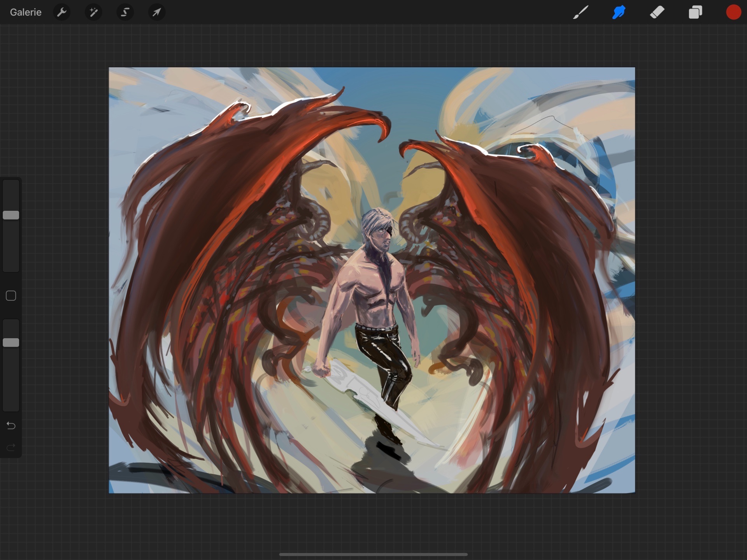Tap the square Modify button in sidebar
The image size is (747, 560).
point(11,296)
